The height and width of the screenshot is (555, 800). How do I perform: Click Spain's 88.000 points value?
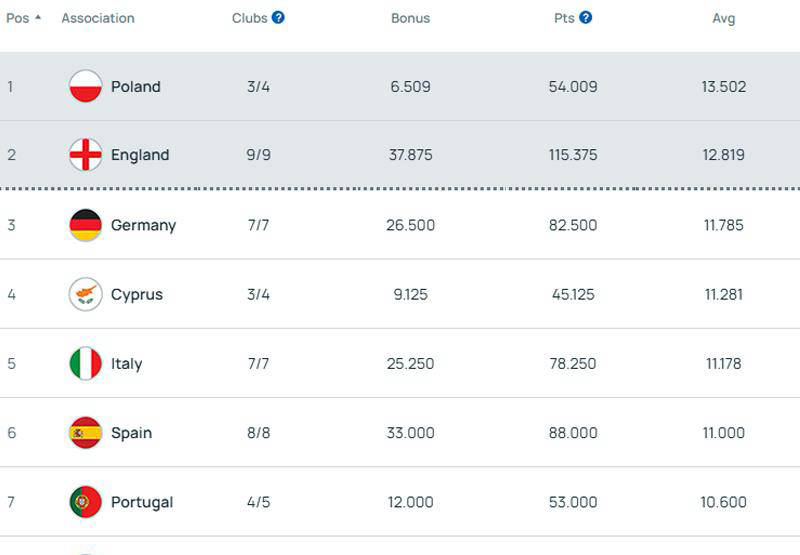click(573, 433)
